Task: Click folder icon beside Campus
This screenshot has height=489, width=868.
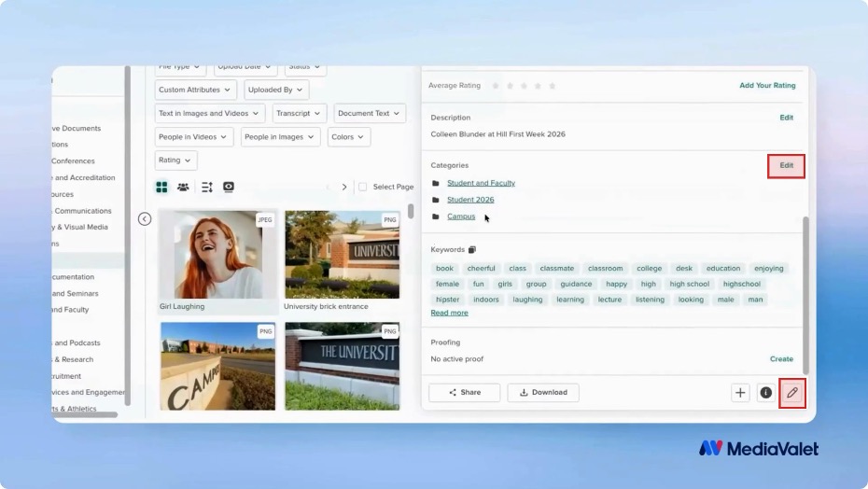Action: click(x=436, y=217)
